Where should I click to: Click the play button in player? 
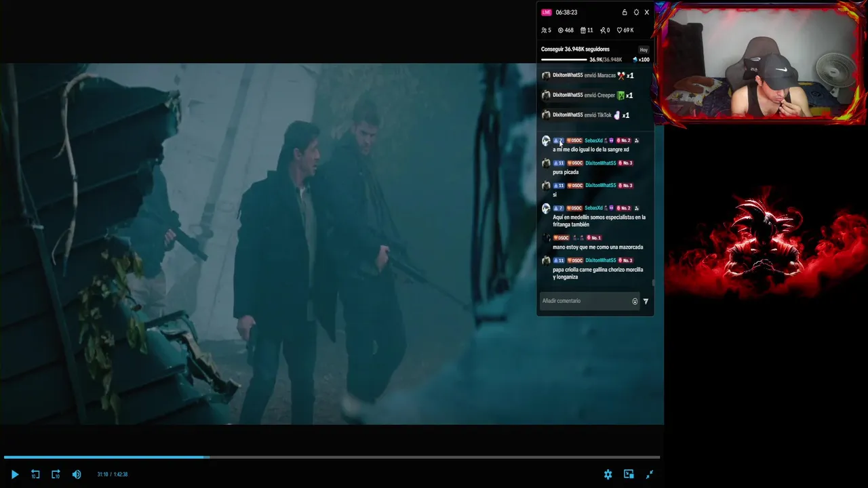point(14,474)
